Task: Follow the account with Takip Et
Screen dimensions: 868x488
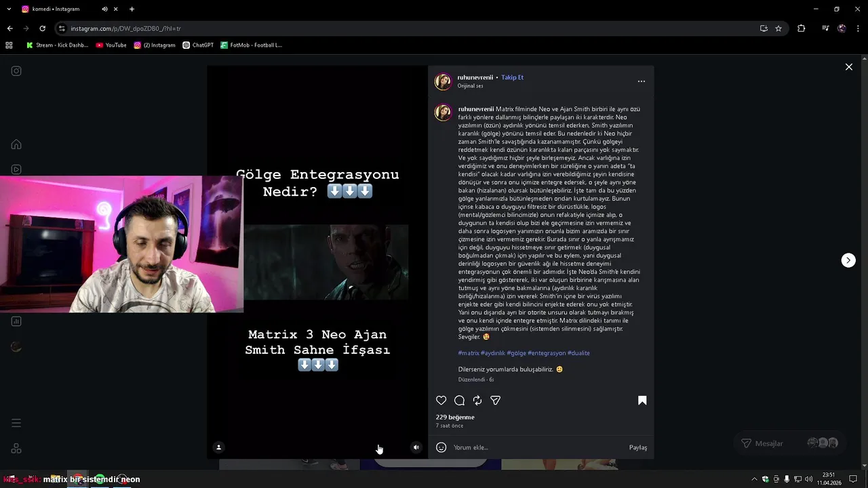Action: (512, 77)
